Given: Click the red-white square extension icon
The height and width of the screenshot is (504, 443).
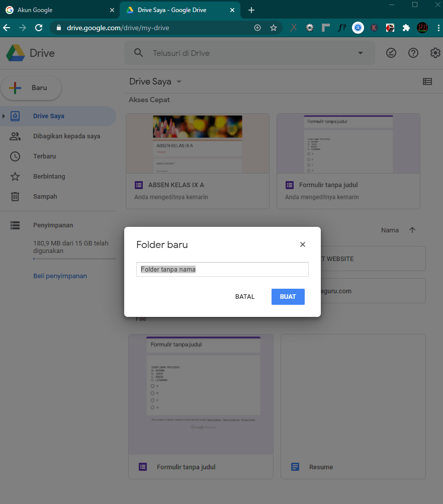Looking at the screenshot, I should pos(390,28).
